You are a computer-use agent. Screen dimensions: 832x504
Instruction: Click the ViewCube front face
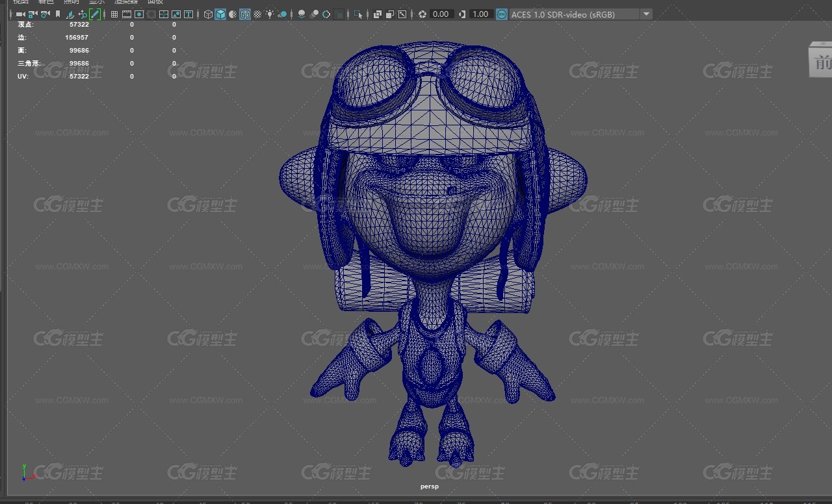coord(821,61)
